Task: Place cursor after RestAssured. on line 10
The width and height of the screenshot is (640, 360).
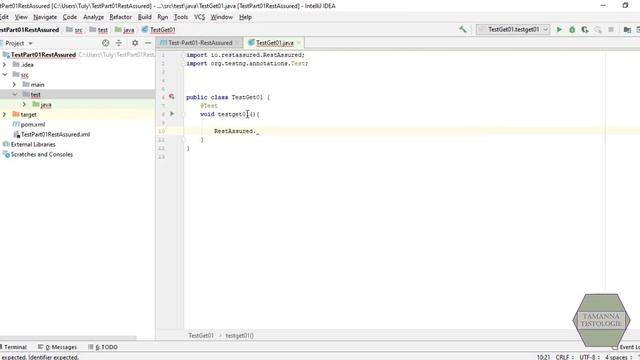Action: pyautogui.click(x=256, y=131)
